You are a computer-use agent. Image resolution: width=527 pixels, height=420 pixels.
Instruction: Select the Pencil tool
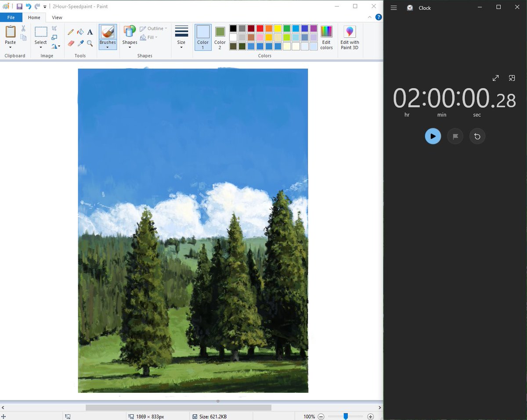pyautogui.click(x=71, y=32)
